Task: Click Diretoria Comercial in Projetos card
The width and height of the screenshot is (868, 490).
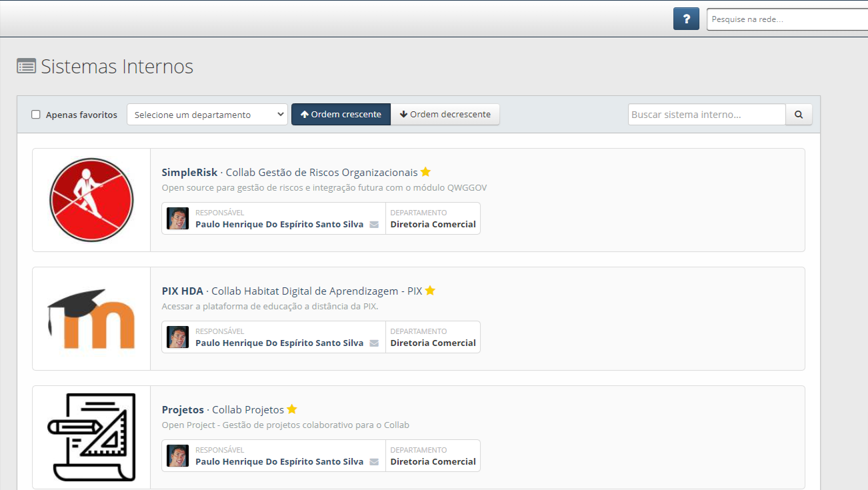Action: (x=433, y=462)
